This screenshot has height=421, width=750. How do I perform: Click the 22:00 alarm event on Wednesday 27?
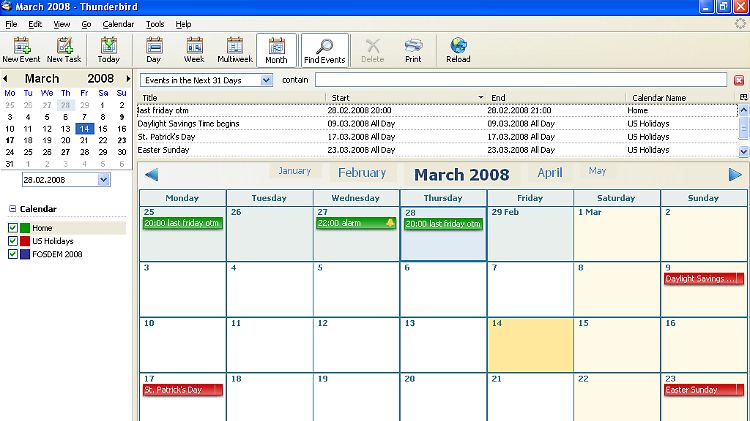[x=356, y=223]
